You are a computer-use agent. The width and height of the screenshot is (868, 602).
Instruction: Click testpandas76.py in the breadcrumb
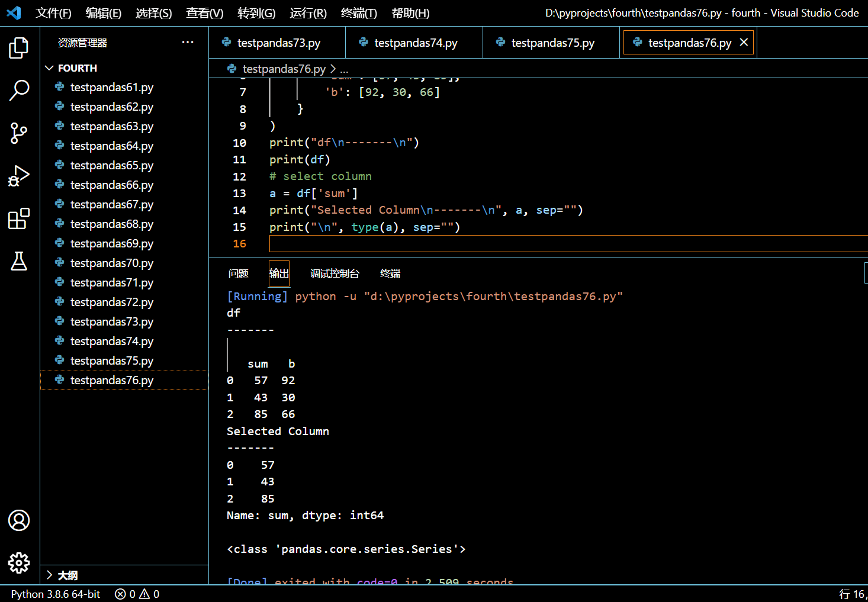tap(284, 69)
